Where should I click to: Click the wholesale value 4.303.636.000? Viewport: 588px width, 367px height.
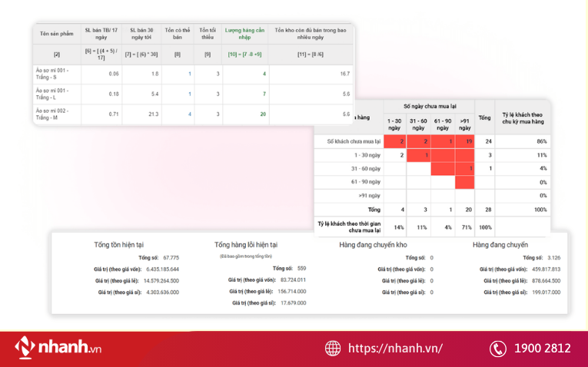pyautogui.click(x=162, y=293)
